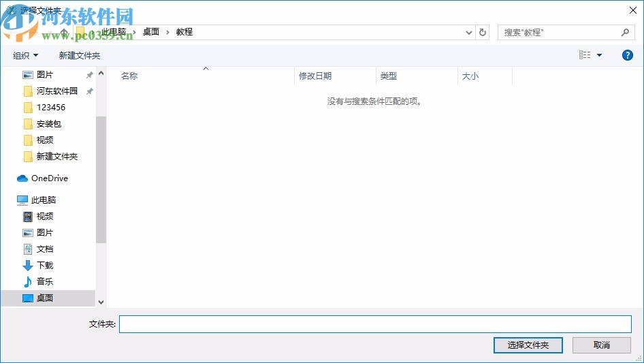
Task: Click 新建文件夹 in the toolbar
Action: tap(79, 55)
